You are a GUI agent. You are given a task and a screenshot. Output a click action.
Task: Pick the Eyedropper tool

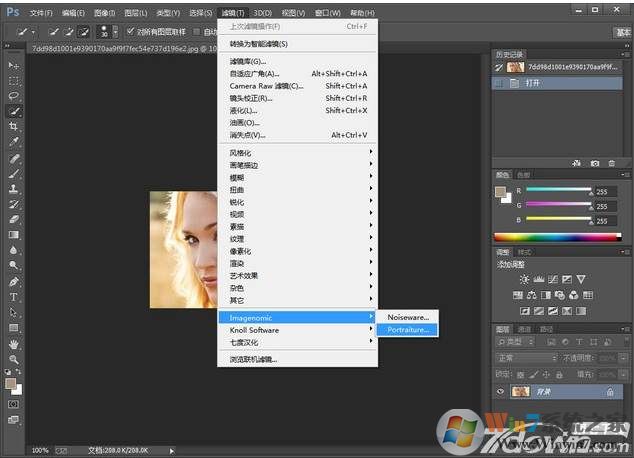(x=14, y=142)
